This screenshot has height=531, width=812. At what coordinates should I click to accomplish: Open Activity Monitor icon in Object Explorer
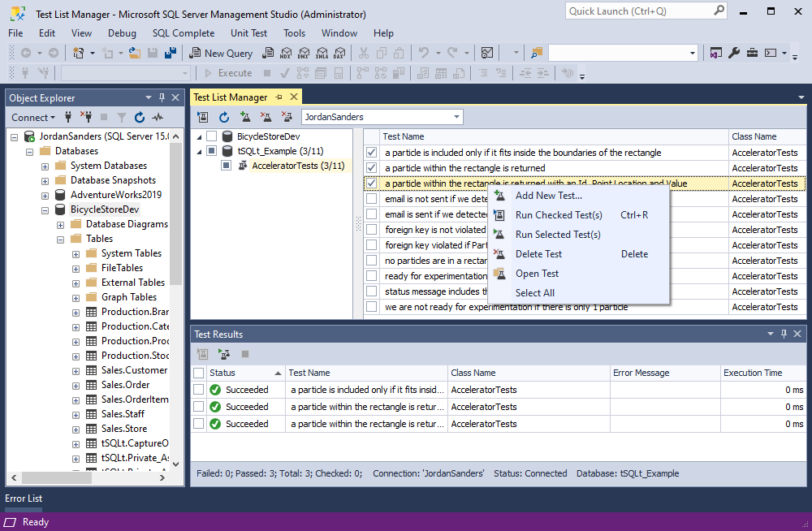pyautogui.click(x=158, y=118)
